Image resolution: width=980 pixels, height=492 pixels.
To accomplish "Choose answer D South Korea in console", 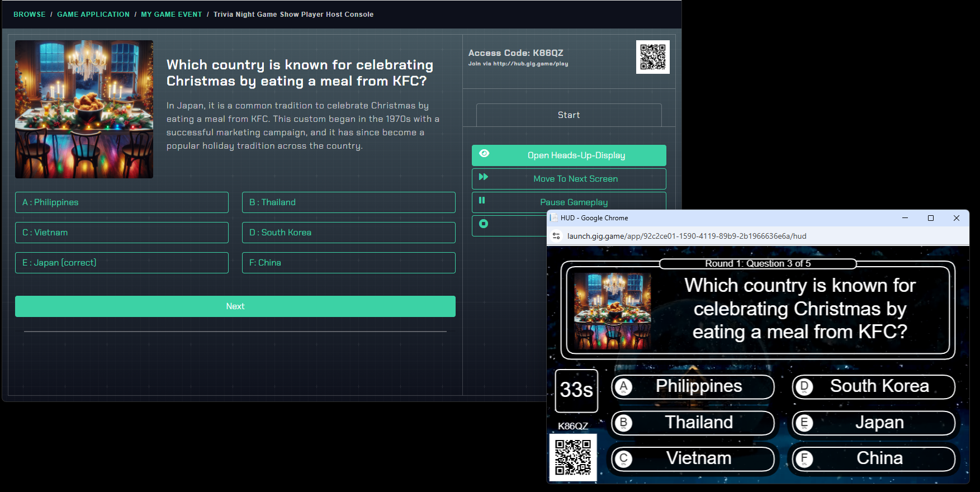I will point(348,233).
